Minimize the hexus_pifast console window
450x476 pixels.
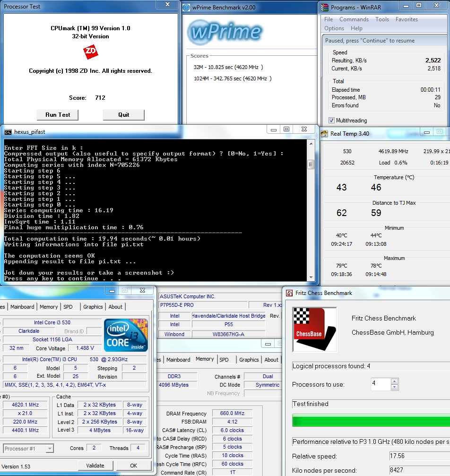pyautogui.click(x=274, y=130)
